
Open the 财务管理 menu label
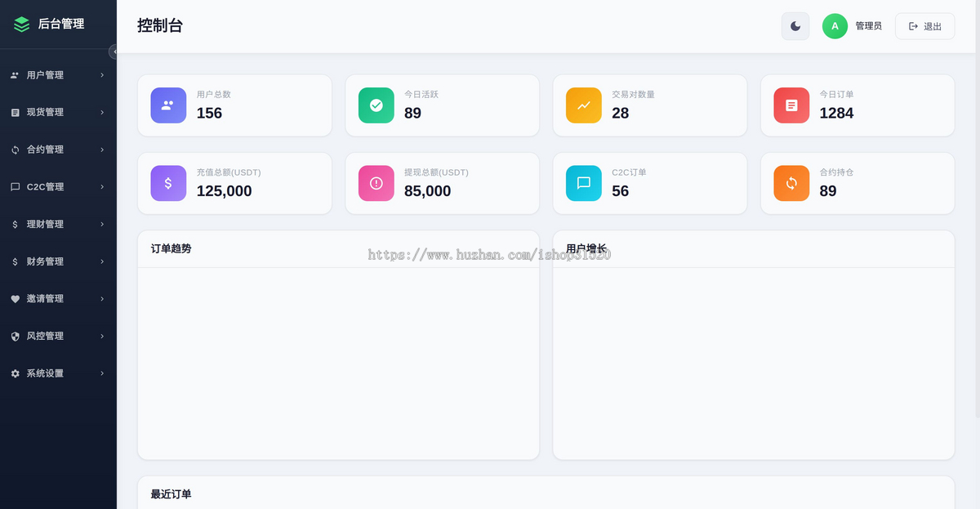pos(45,261)
